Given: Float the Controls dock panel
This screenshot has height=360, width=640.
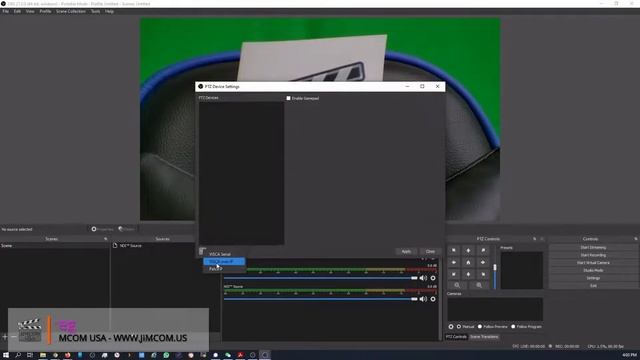Looking at the screenshot, I should pos(636,239).
